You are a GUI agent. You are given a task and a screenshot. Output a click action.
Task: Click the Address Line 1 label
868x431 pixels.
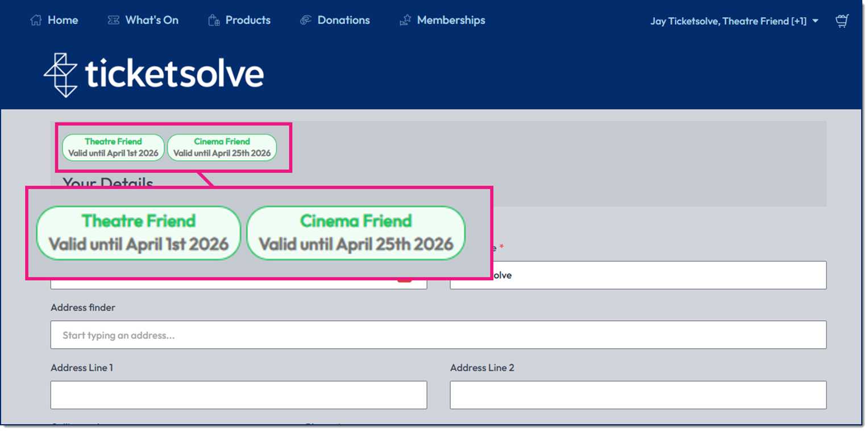coord(82,367)
